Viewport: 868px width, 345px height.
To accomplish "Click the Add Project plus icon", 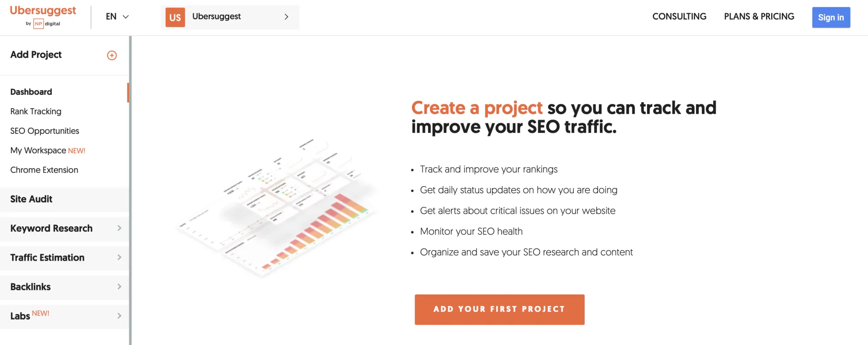I will 112,55.
